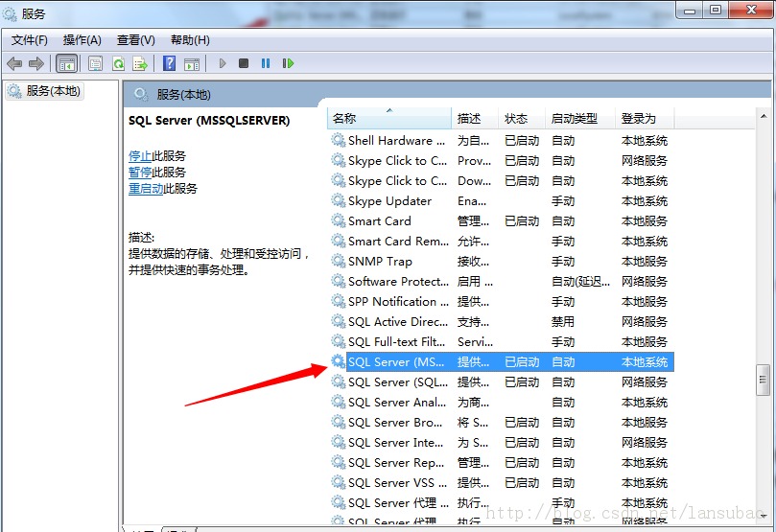Click gear icon of SQL Server (MS... row

click(339, 362)
